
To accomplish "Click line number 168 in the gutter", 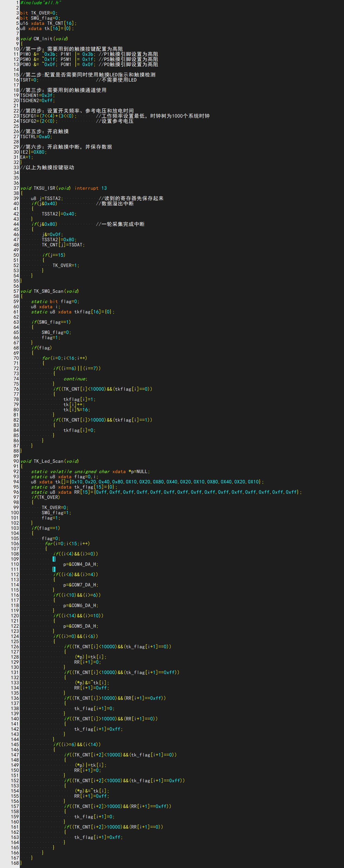I will [14, 863].
